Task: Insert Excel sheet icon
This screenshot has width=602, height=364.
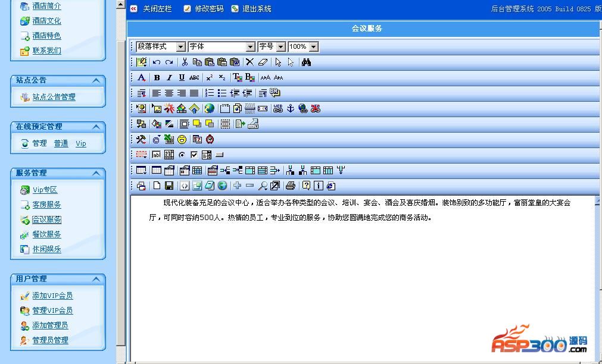Action: click(x=169, y=140)
